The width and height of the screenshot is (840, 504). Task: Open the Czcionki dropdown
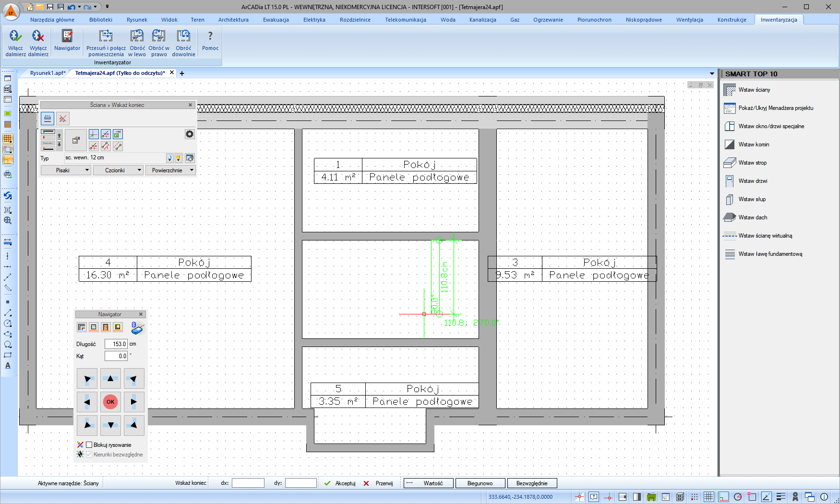click(118, 170)
